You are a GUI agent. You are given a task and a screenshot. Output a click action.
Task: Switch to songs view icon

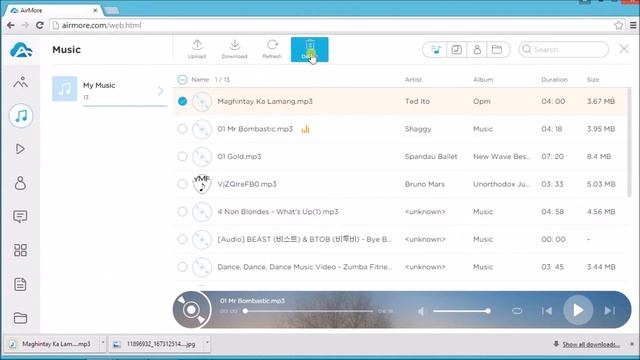click(x=436, y=50)
